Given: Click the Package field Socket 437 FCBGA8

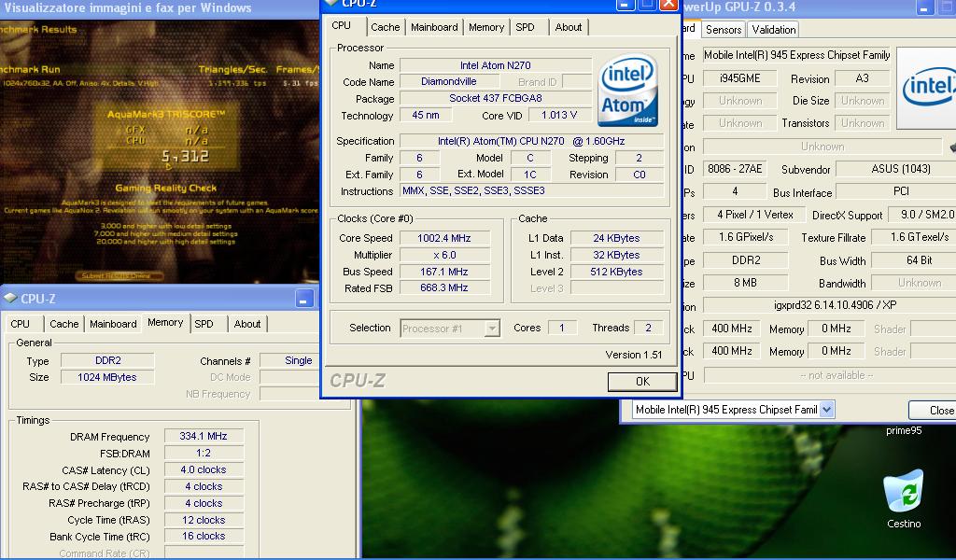Looking at the screenshot, I should click(x=495, y=98).
